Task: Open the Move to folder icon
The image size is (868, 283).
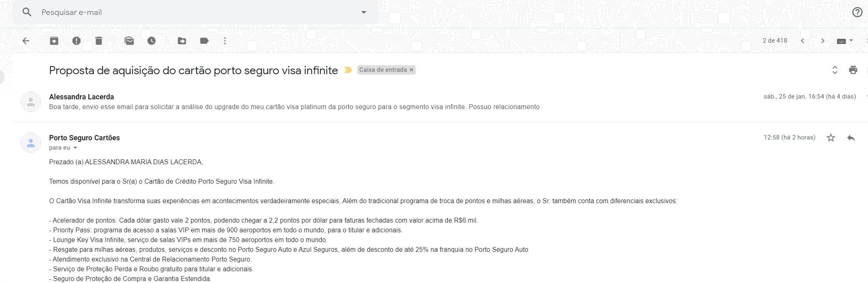Action: [182, 41]
